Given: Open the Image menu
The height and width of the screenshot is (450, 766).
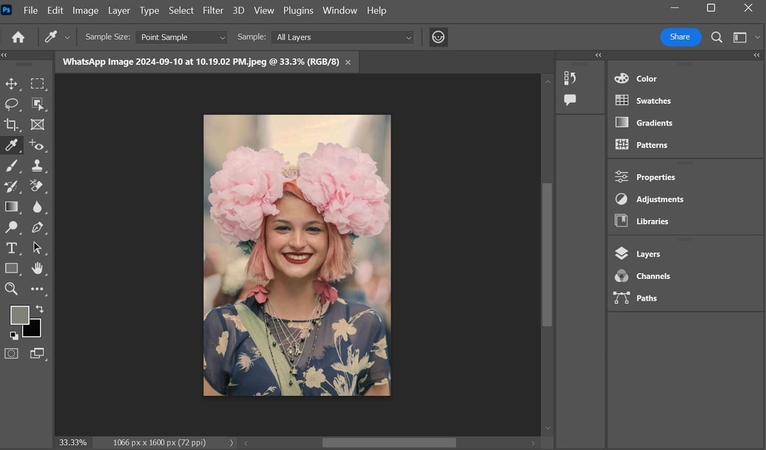Looking at the screenshot, I should tap(85, 10).
